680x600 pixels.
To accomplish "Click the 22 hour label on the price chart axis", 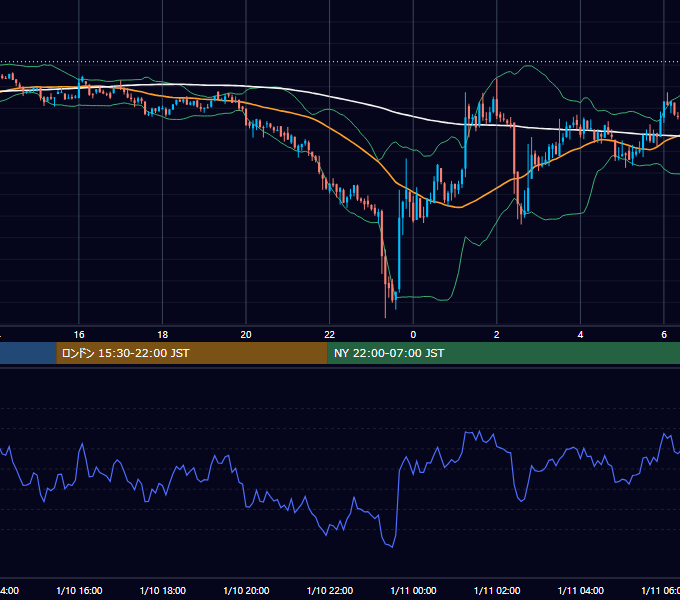I will [330, 335].
